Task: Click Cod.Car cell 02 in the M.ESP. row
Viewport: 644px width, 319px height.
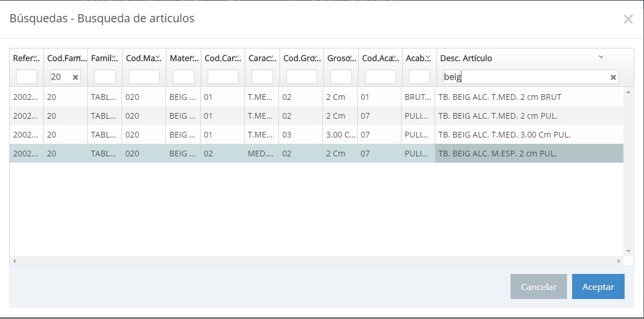Action: point(222,154)
